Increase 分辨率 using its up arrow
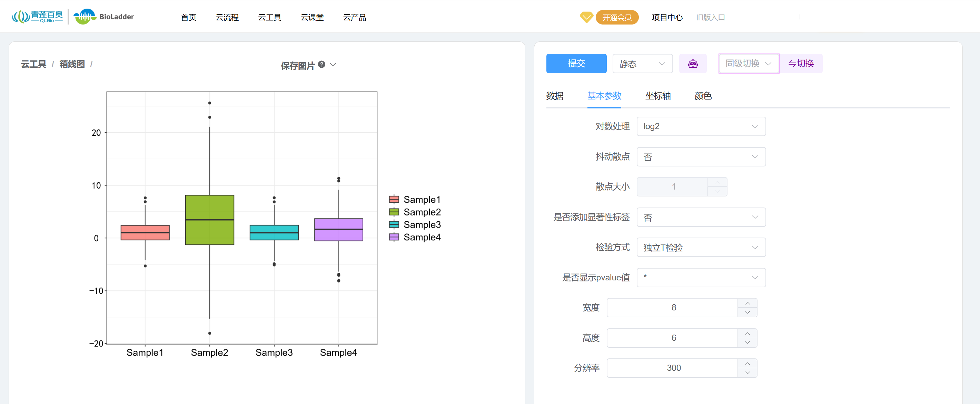The width and height of the screenshot is (980, 404). coord(747,364)
